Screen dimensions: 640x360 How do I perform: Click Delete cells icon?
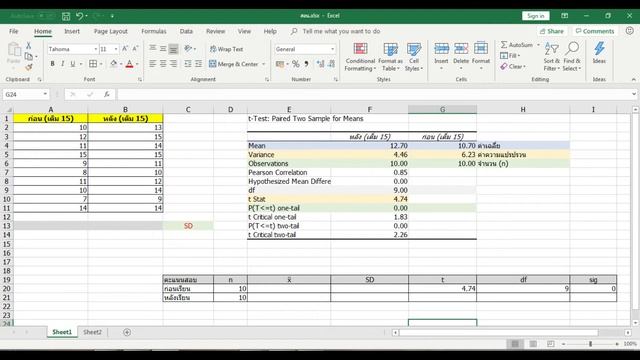tap(461, 49)
